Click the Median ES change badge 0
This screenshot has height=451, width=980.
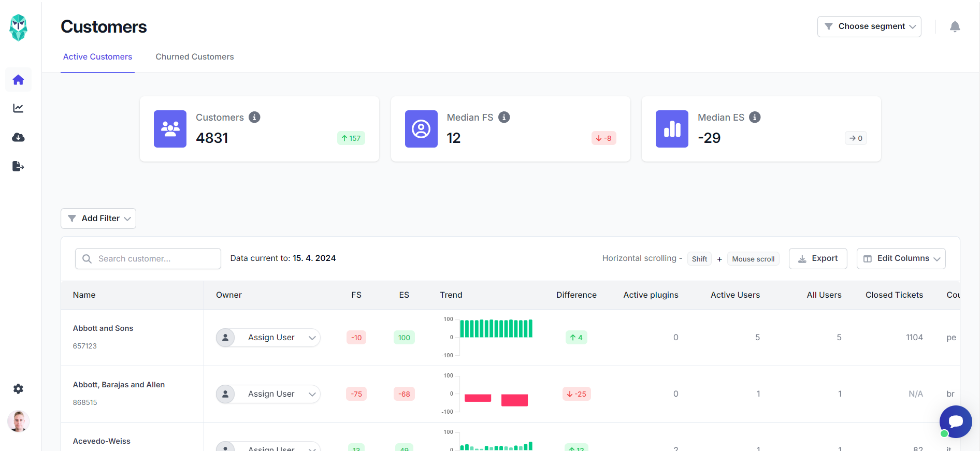pos(856,138)
